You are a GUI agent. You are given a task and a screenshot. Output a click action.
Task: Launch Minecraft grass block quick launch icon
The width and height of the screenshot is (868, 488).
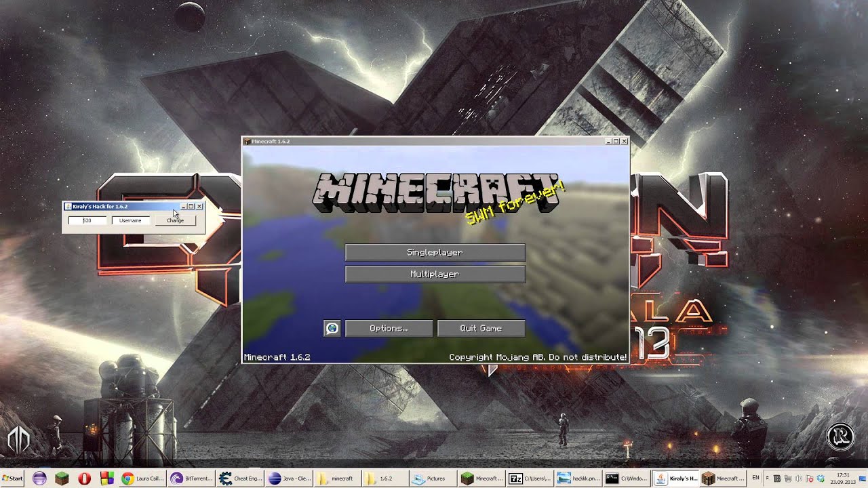pyautogui.click(x=62, y=478)
